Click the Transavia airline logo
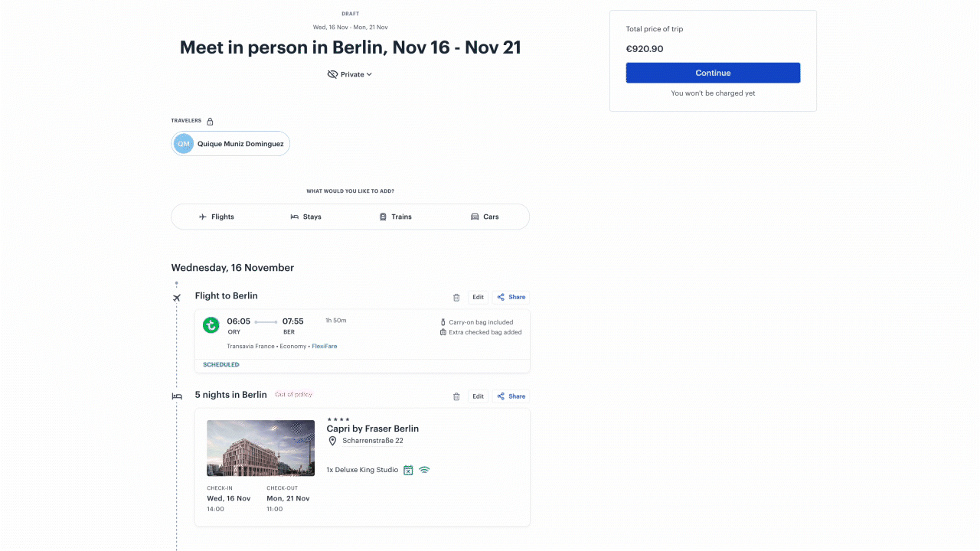980x551 pixels. [211, 325]
